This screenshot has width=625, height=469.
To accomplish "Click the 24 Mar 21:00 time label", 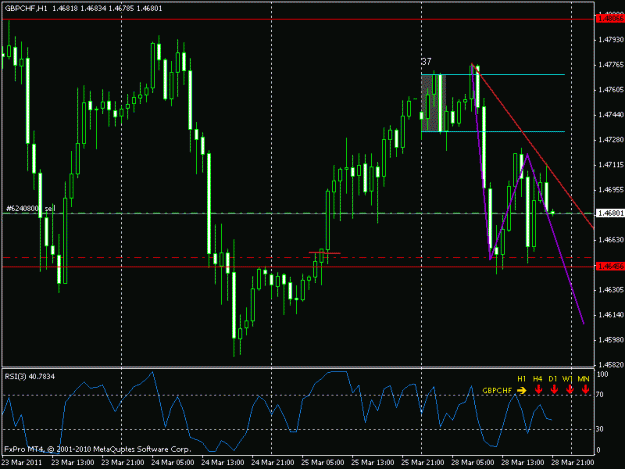I will (273, 463).
